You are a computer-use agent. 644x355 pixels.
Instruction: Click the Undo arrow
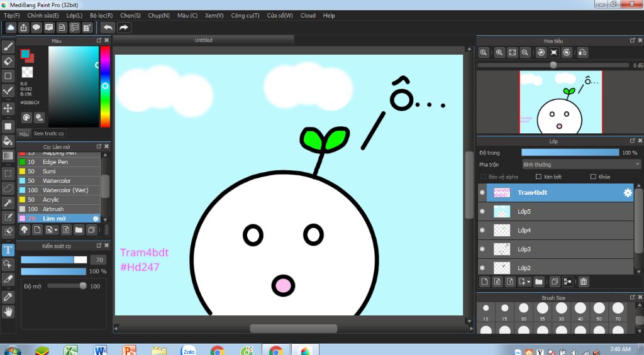[108, 28]
